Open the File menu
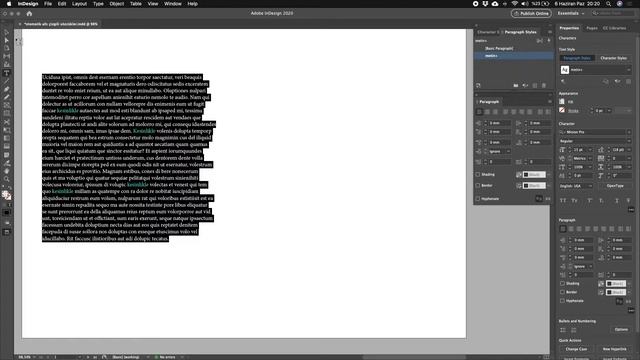640x360 pixels. click(48, 4)
